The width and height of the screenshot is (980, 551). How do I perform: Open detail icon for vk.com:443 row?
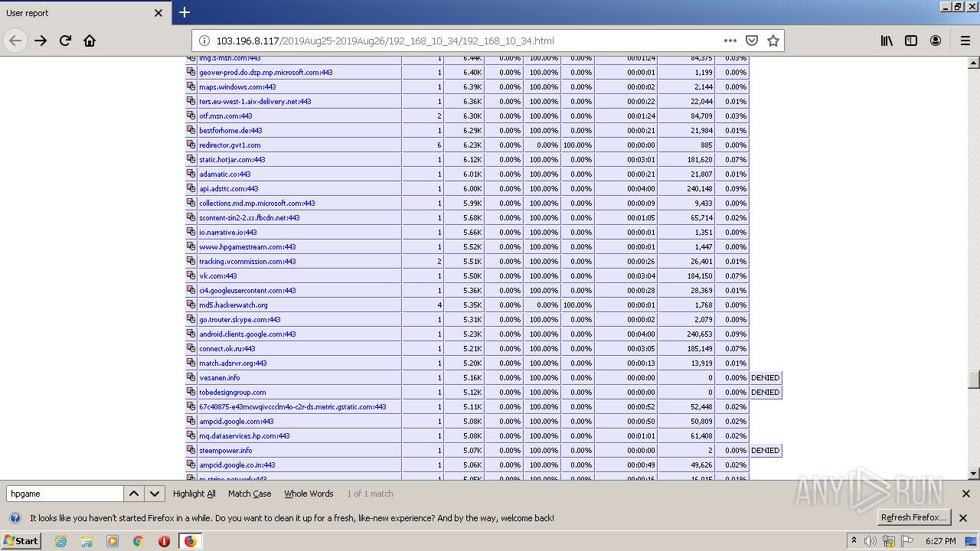(x=191, y=275)
